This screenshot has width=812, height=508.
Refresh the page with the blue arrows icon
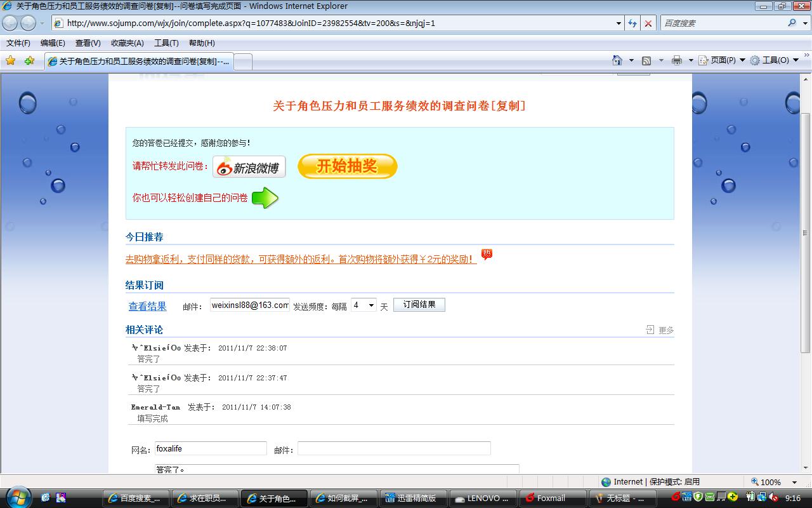[632, 23]
